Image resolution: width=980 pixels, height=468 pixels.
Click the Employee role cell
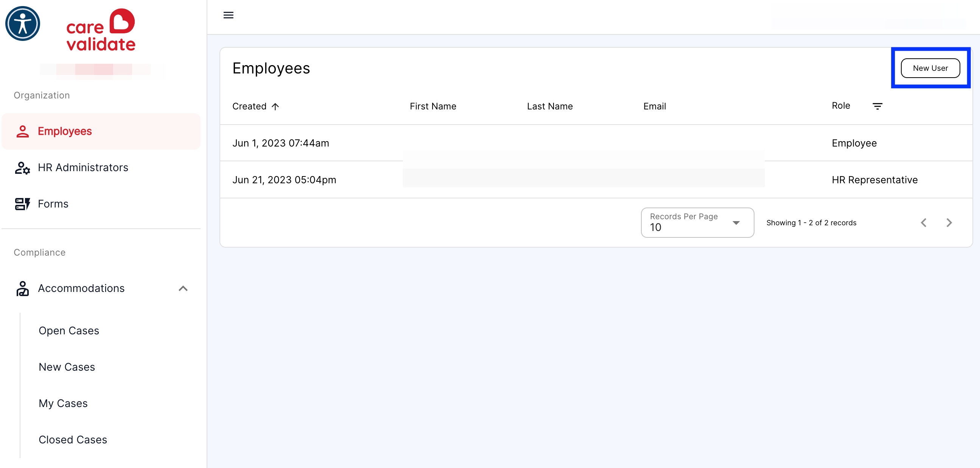854,143
